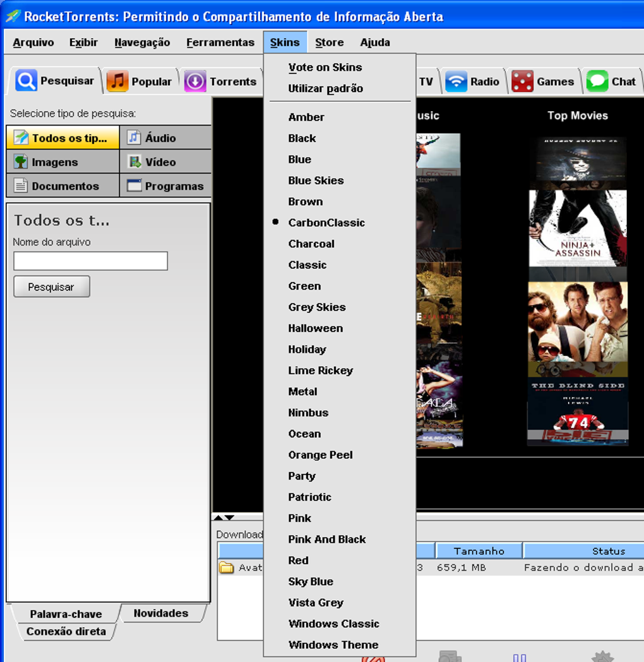
Task: Select the Programas window icon
Action: [134, 186]
